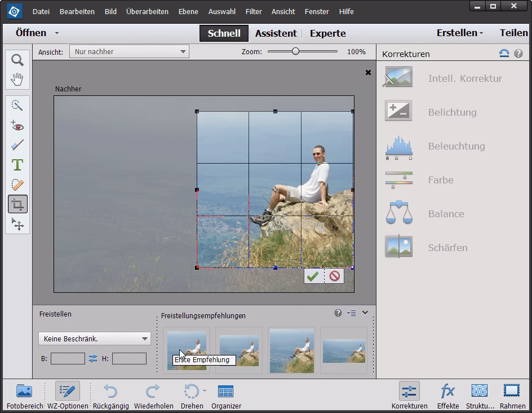The width and height of the screenshot is (532, 413).
Task: Confirm the crop with the green checkmark
Action: coord(314,276)
